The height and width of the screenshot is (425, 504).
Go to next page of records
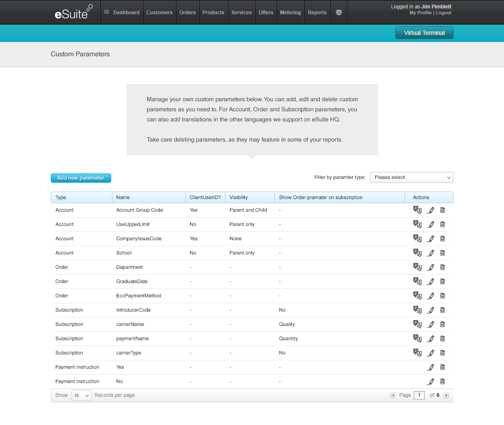click(x=446, y=395)
